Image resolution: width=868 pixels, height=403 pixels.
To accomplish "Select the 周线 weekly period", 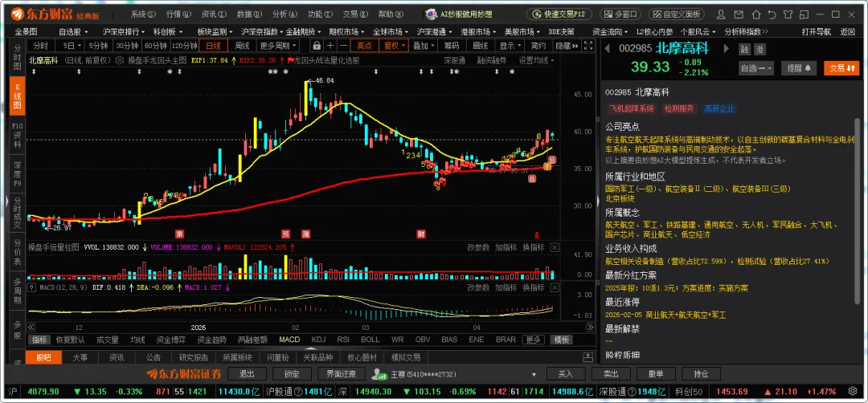I will tap(242, 45).
